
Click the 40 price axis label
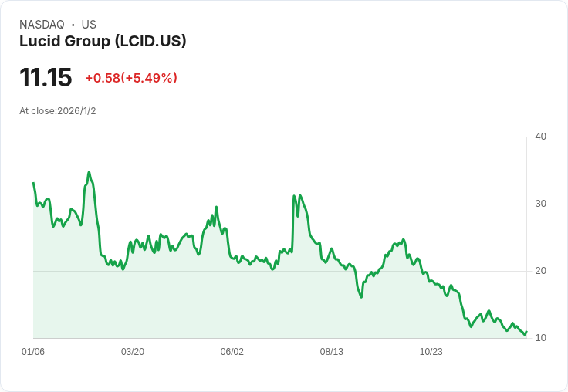(540, 137)
